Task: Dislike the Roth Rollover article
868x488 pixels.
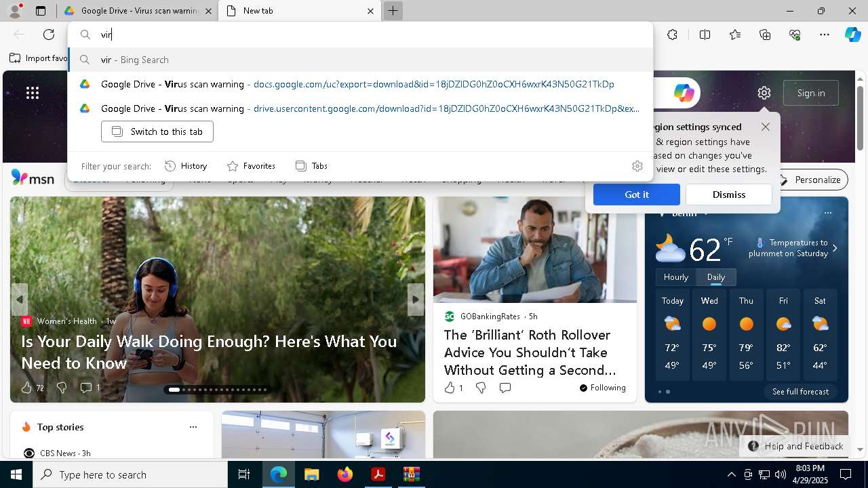Action: pos(481,388)
